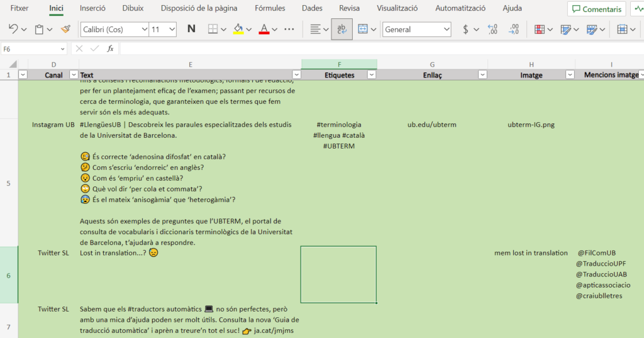Click the Comentaris button
644x338 pixels.
(596, 9)
